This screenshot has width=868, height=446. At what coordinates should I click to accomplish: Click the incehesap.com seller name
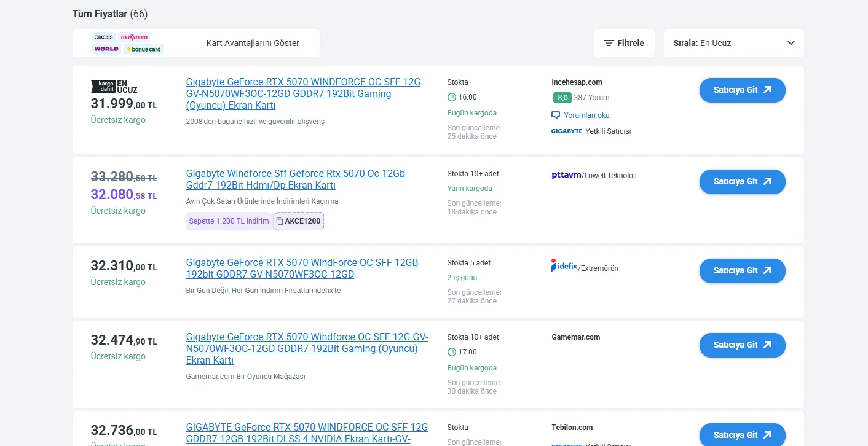pyautogui.click(x=577, y=82)
